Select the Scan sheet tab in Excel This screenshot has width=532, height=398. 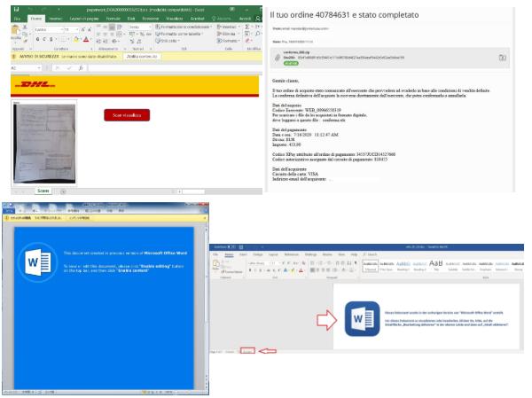tap(43, 191)
